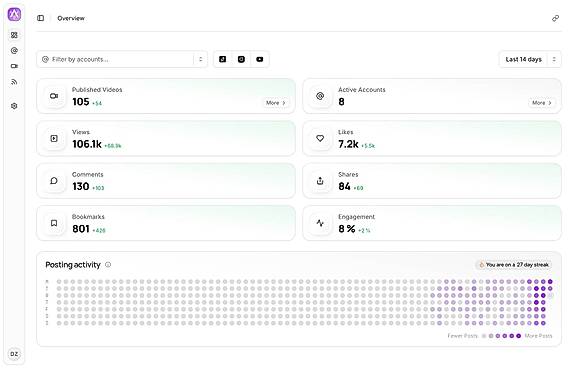Copy link using the chain icon

point(555,18)
